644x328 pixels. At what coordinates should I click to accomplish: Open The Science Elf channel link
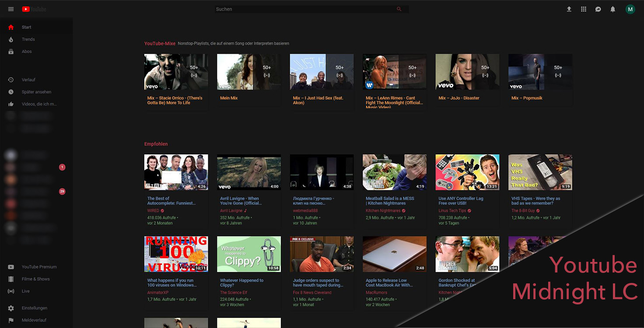(x=234, y=293)
